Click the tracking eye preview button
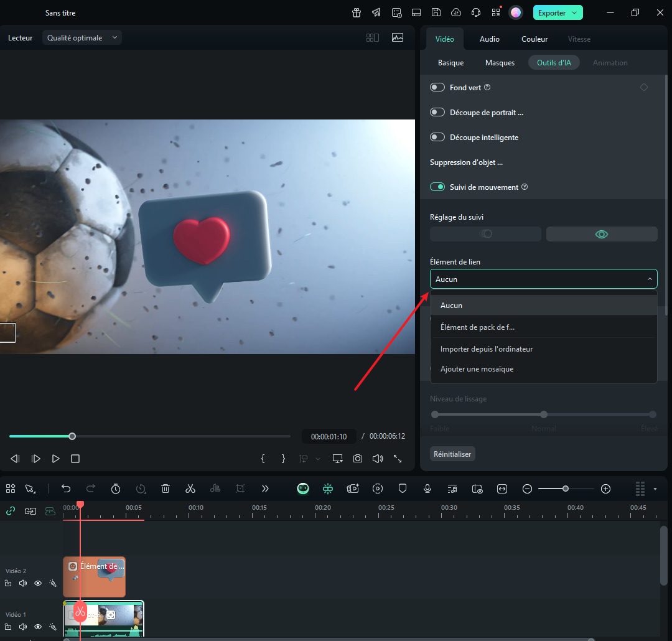Image resolution: width=672 pixels, height=641 pixels. [602, 234]
